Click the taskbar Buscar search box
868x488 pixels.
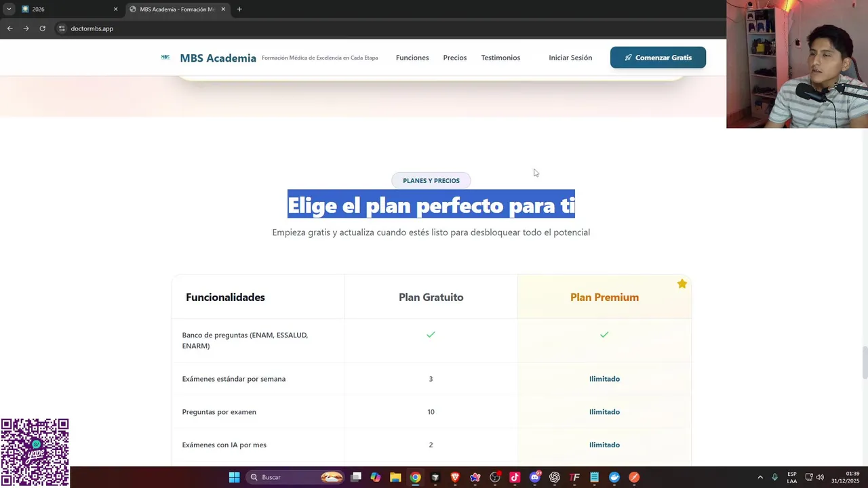(296, 477)
